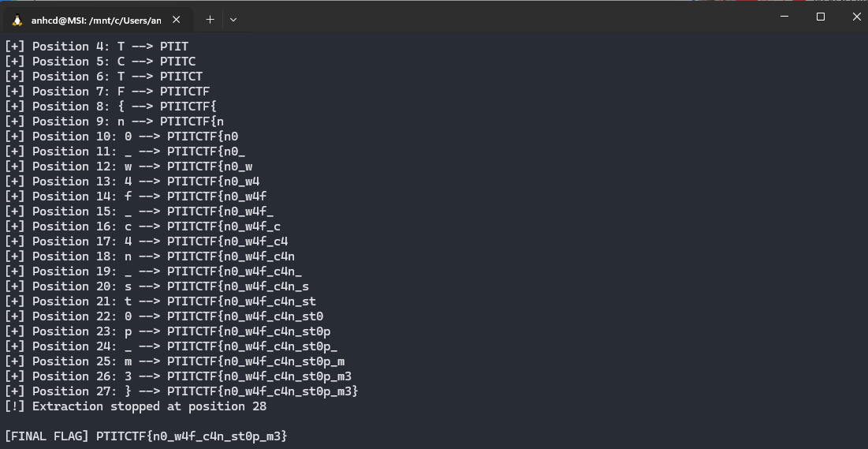
Task: Select the anhcd@MSI terminal tab
Action: (95, 21)
